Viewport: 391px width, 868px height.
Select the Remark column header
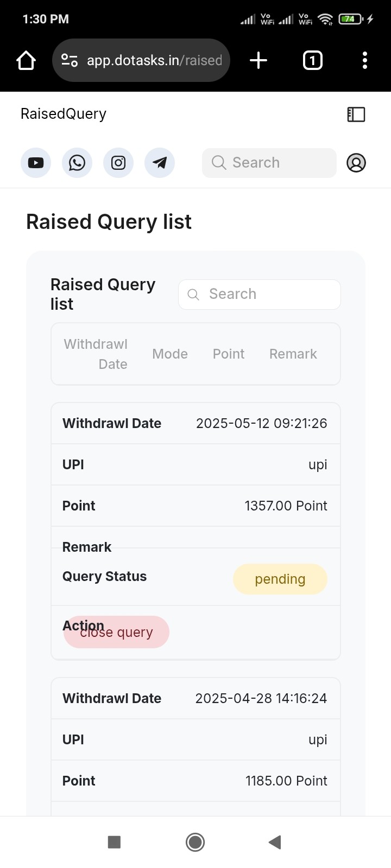click(x=293, y=354)
